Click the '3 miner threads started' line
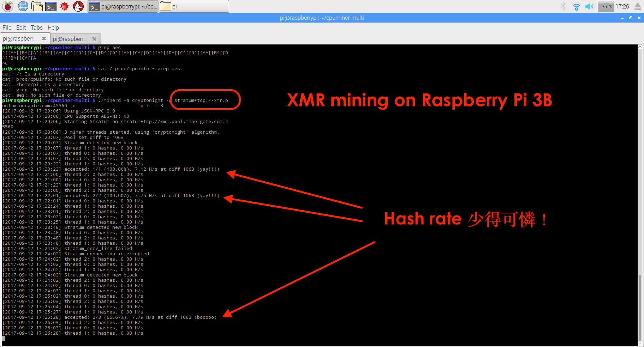 (x=111, y=132)
